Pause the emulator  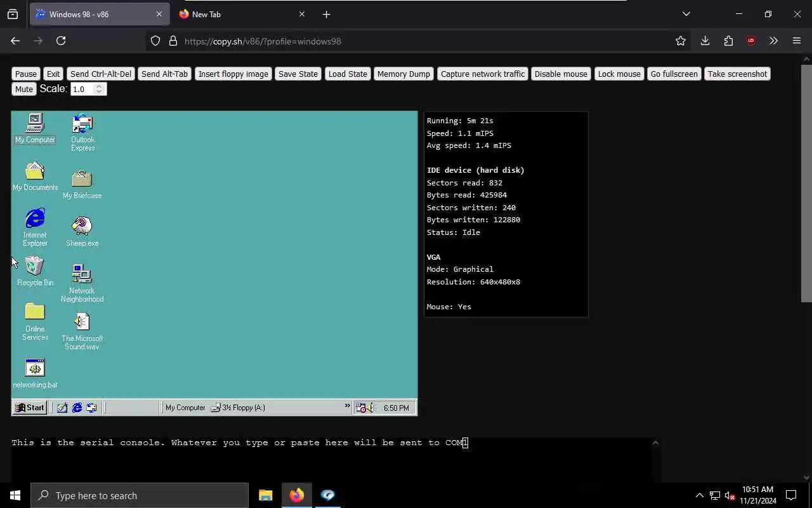click(26, 74)
